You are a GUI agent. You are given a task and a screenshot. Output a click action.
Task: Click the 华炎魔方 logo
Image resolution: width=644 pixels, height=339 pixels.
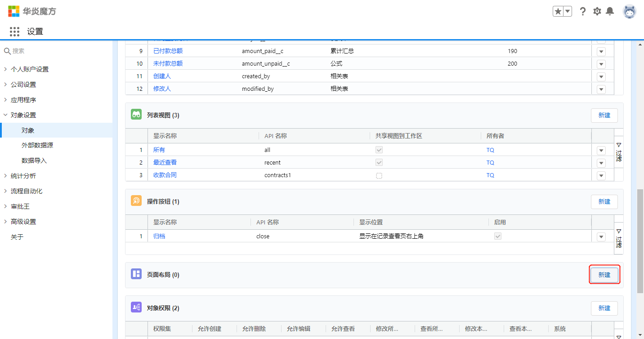32,11
